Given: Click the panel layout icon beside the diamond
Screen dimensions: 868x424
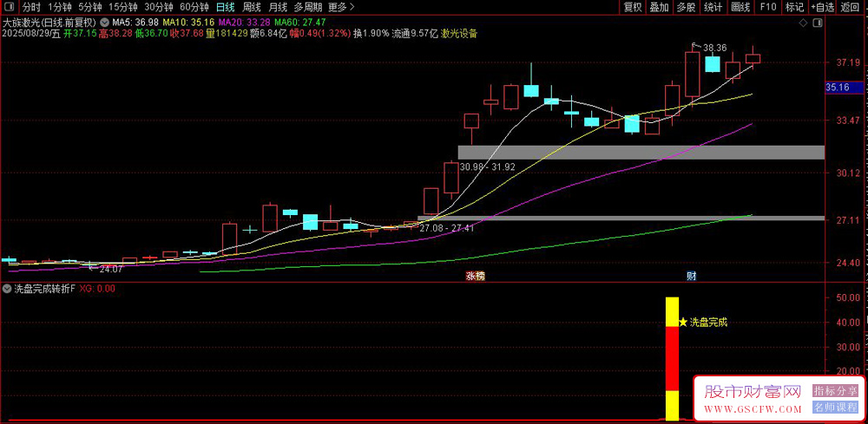Looking at the screenshot, I should [817, 23].
